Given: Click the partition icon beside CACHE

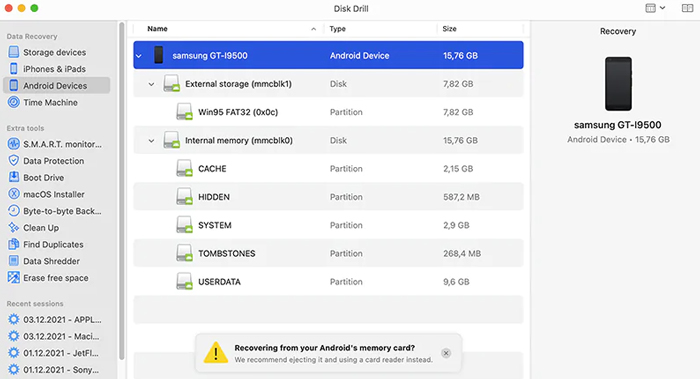Looking at the screenshot, I should [184, 168].
